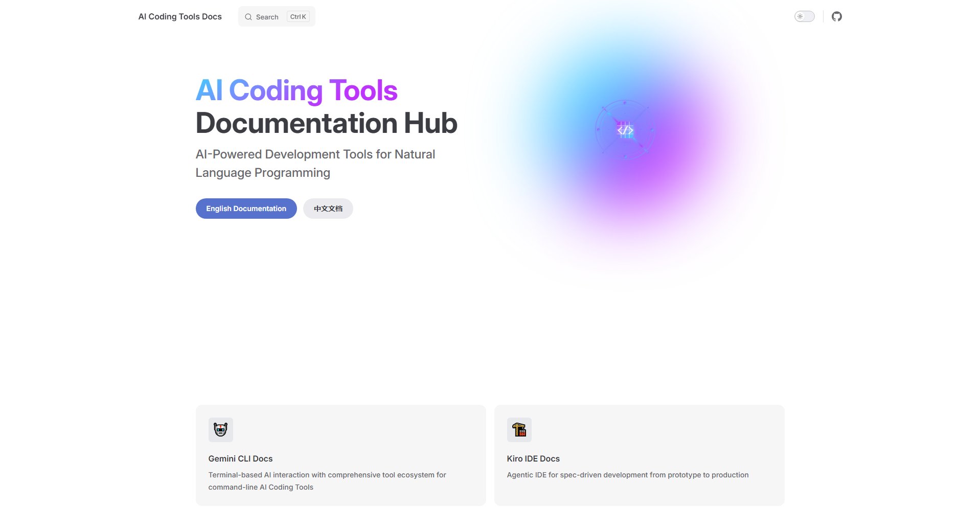
Task: Click the magnifier icon in search box
Action: tap(248, 17)
